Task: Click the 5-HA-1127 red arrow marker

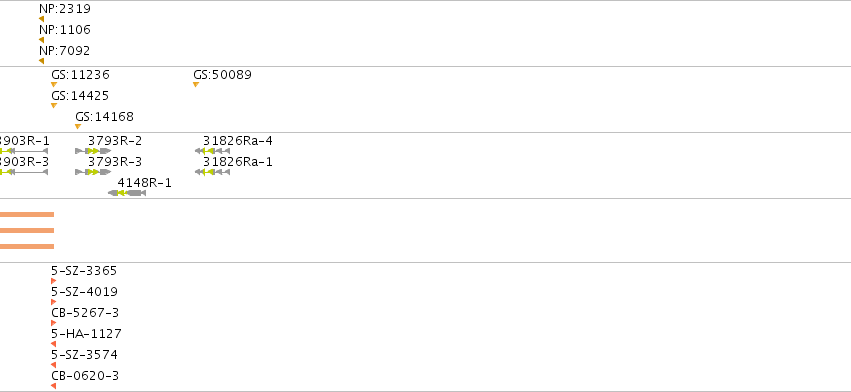Action: pos(54,344)
